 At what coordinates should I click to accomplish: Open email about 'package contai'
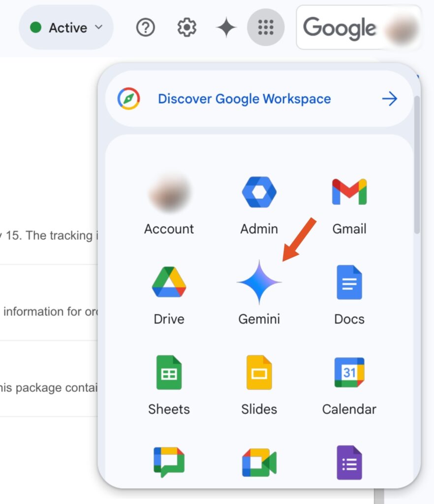[x=49, y=388]
